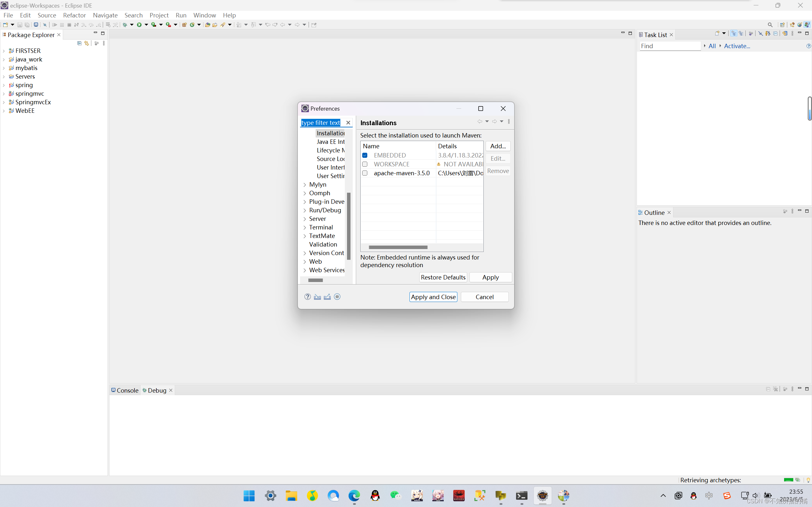Click the import preferences icon in the dialog

[x=317, y=297]
